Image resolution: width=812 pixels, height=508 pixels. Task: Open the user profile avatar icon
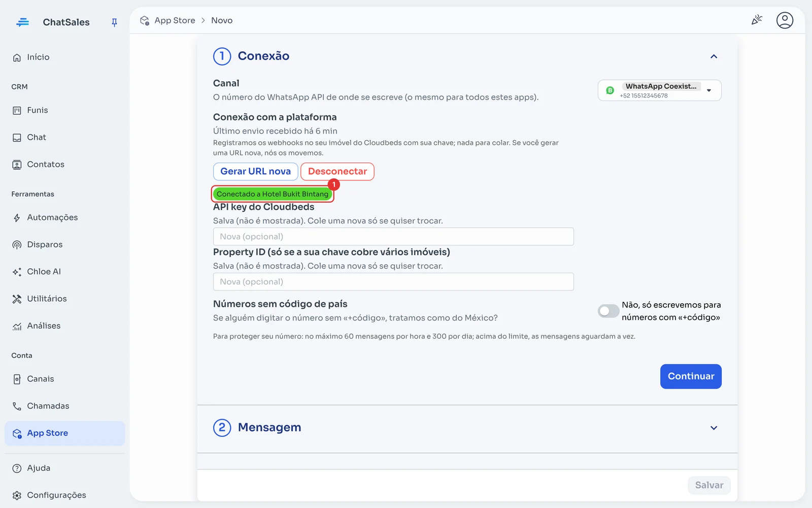(785, 20)
